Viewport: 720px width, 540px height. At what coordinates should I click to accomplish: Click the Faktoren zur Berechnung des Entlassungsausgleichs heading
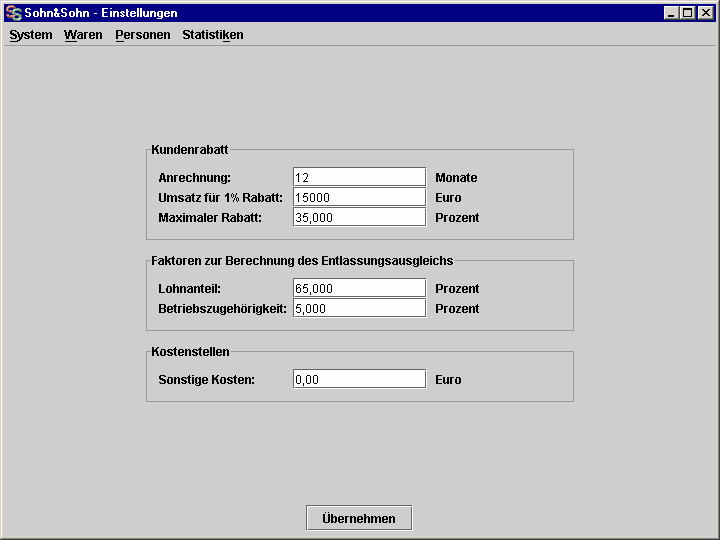point(302,261)
